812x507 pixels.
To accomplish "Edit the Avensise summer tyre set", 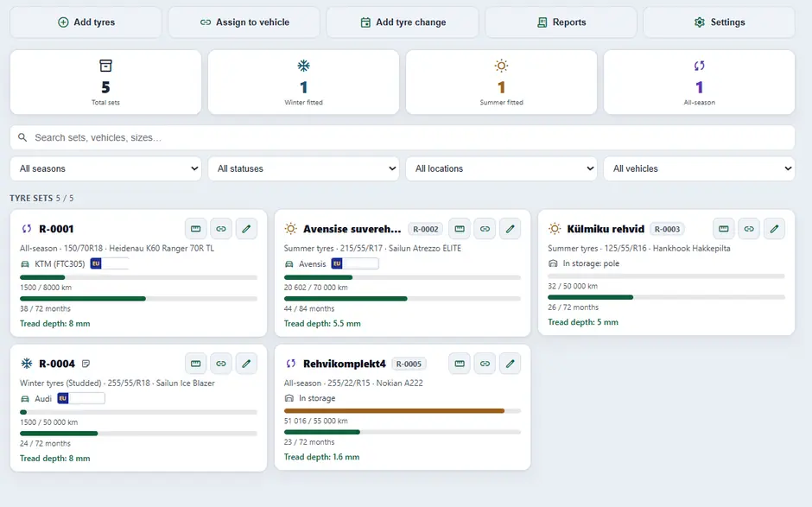I will 510,229.
